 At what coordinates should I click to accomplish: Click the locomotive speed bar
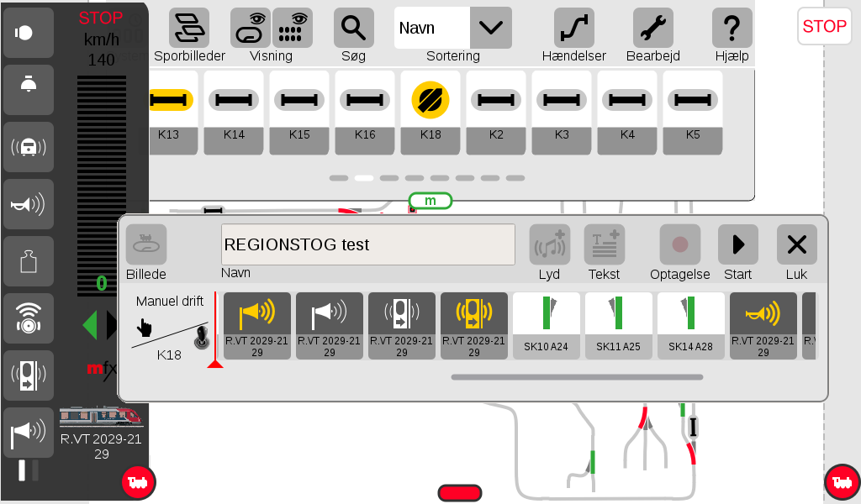click(102, 186)
